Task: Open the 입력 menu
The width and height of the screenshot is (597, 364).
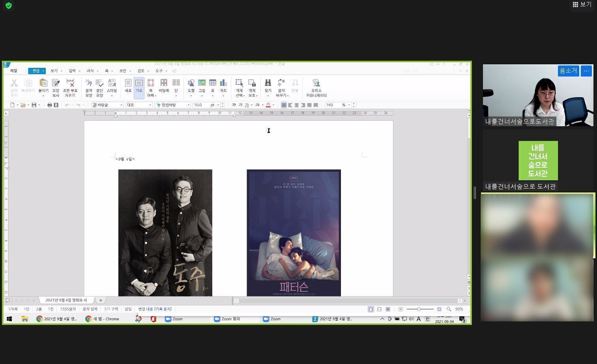Action: click(72, 71)
